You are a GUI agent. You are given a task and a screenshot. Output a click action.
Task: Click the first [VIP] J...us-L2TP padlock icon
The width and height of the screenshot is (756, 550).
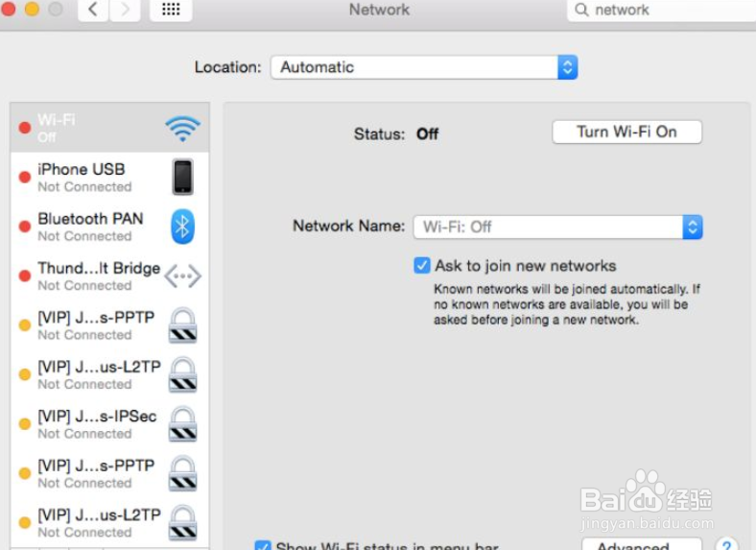coord(182,374)
